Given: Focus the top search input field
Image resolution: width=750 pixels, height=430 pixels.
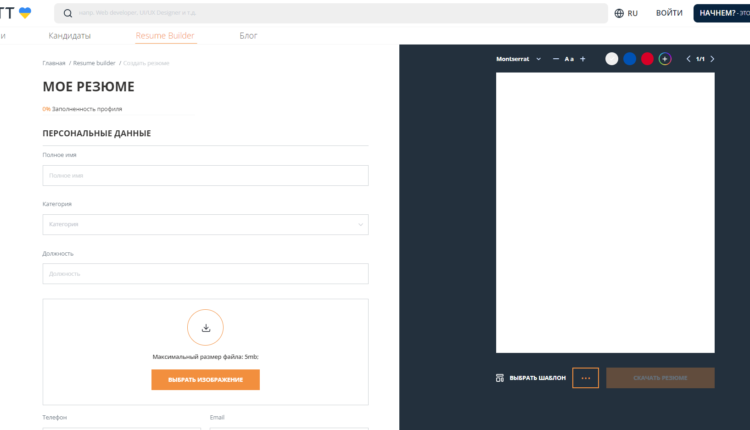Looking at the screenshot, I should 331,13.
